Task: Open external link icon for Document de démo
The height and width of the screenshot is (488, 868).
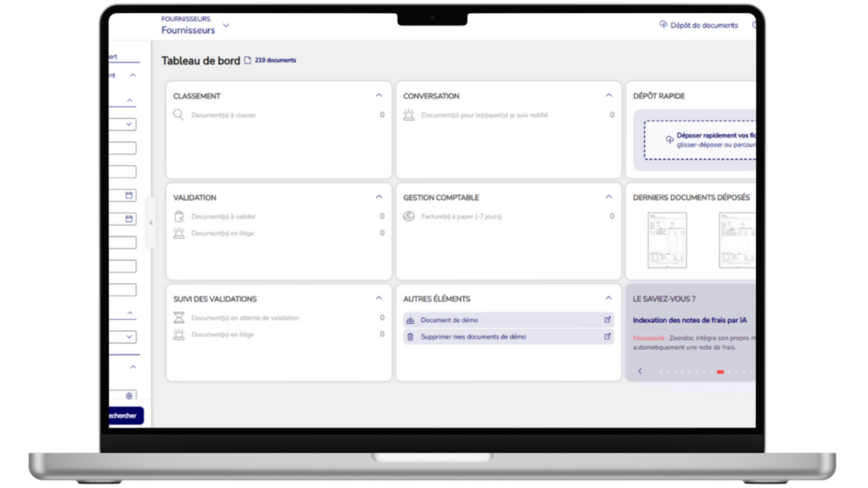Action: tap(608, 320)
